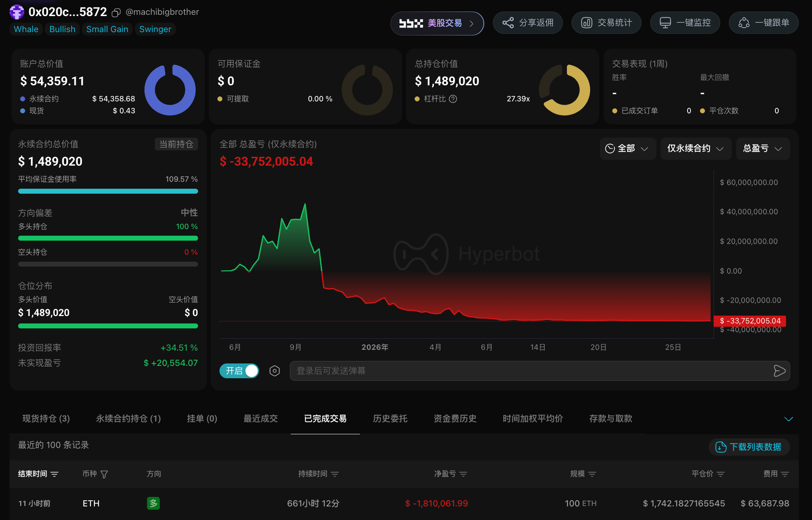Sort by 净盈亏 column icon
812x520 pixels.
(463, 474)
